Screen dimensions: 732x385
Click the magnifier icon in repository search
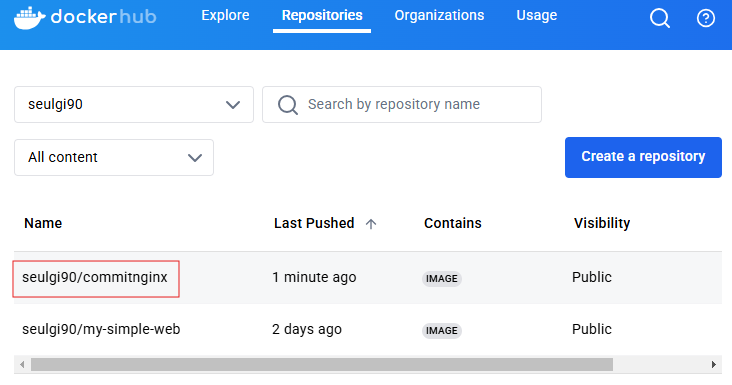click(288, 105)
